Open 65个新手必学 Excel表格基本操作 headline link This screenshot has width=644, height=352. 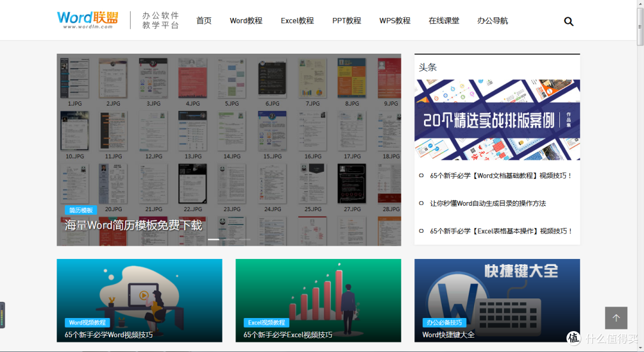point(501,231)
